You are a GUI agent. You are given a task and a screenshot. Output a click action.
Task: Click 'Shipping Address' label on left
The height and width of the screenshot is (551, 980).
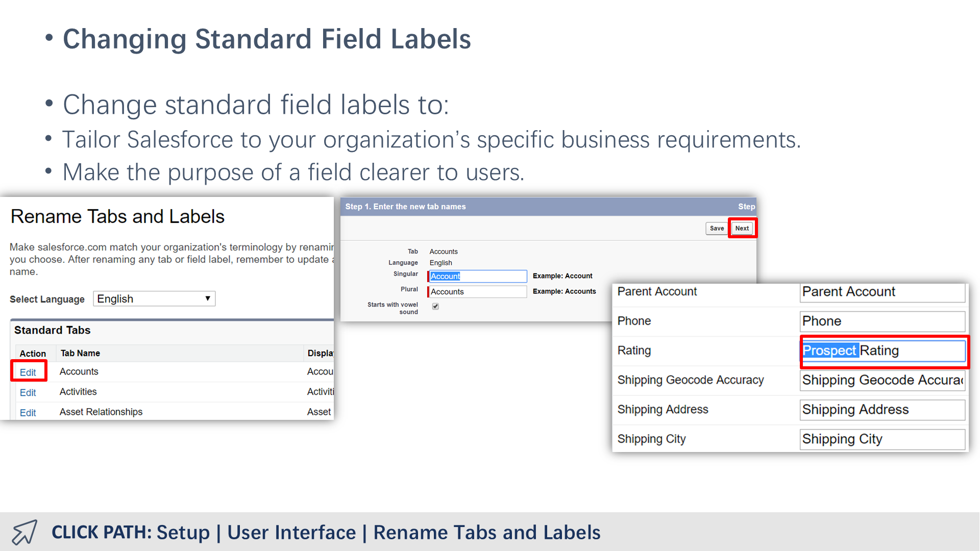[x=663, y=409]
